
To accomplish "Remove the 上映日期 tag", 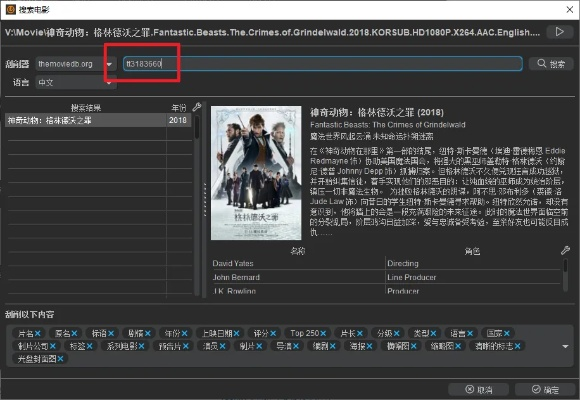I will pyautogui.click(x=236, y=333).
